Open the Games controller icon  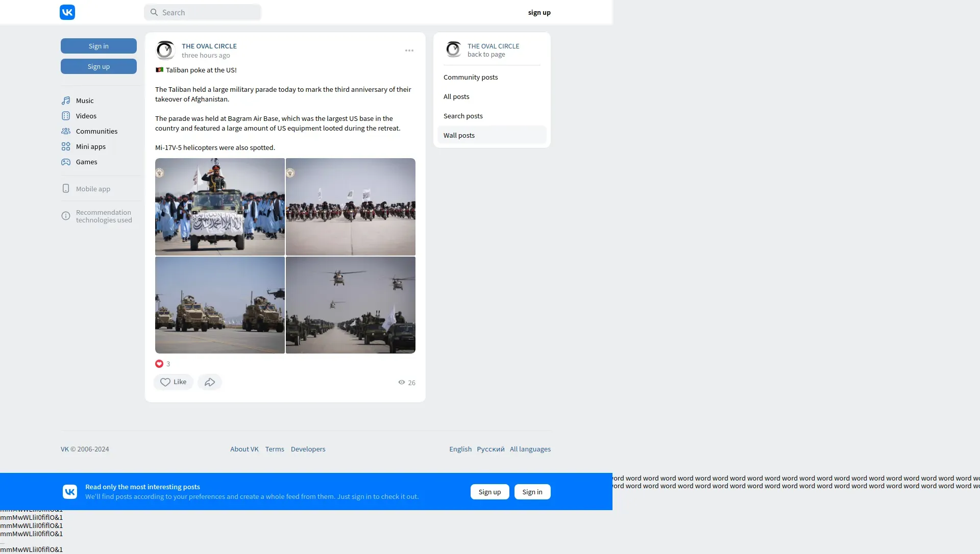click(66, 162)
